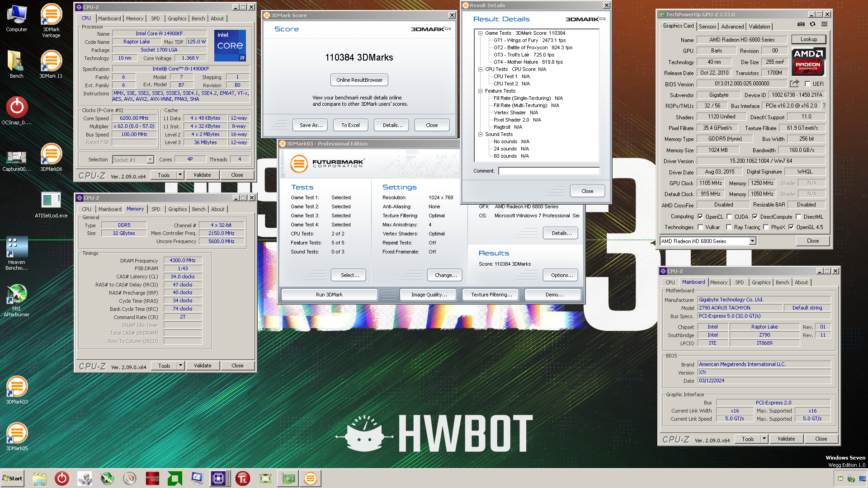868x488 pixels.
Task: Open Windows Explorer from the taskbar
Action: coord(39,479)
